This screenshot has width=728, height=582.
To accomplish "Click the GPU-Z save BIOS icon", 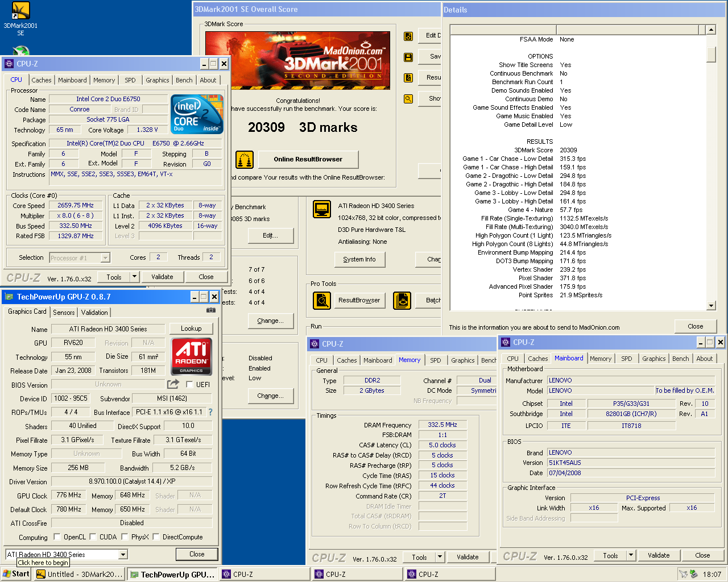I will [x=173, y=384].
